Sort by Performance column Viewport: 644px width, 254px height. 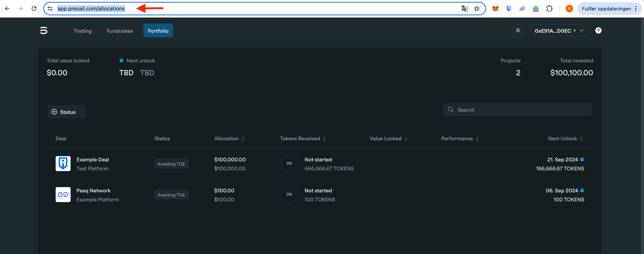click(x=460, y=139)
